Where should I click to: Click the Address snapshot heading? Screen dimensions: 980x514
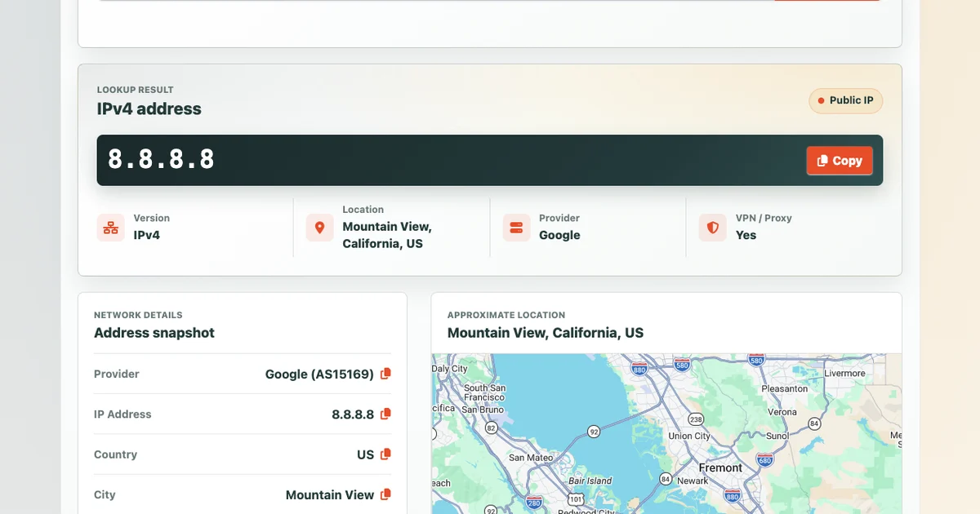(x=154, y=333)
